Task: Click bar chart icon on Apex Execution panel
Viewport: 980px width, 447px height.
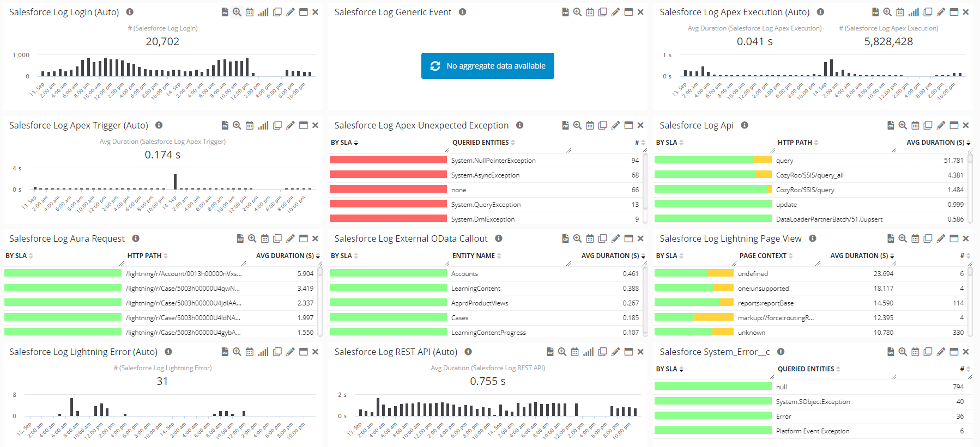Action: pos(914,12)
